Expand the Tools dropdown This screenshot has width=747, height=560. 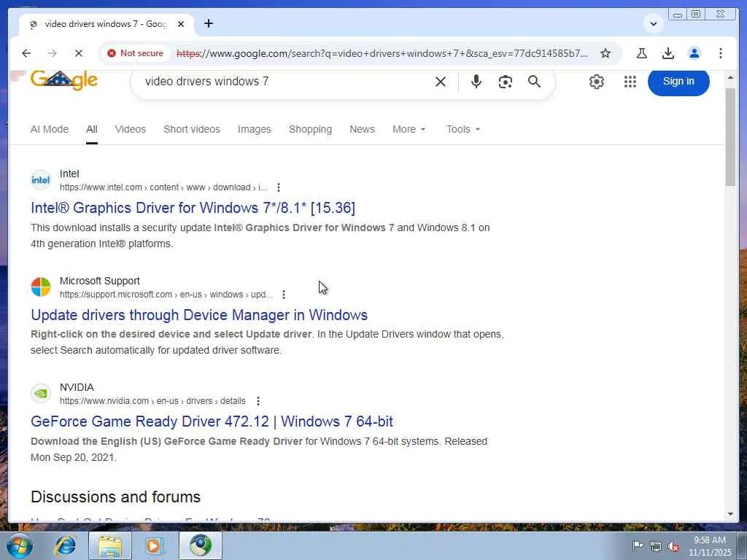tap(463, 129)
